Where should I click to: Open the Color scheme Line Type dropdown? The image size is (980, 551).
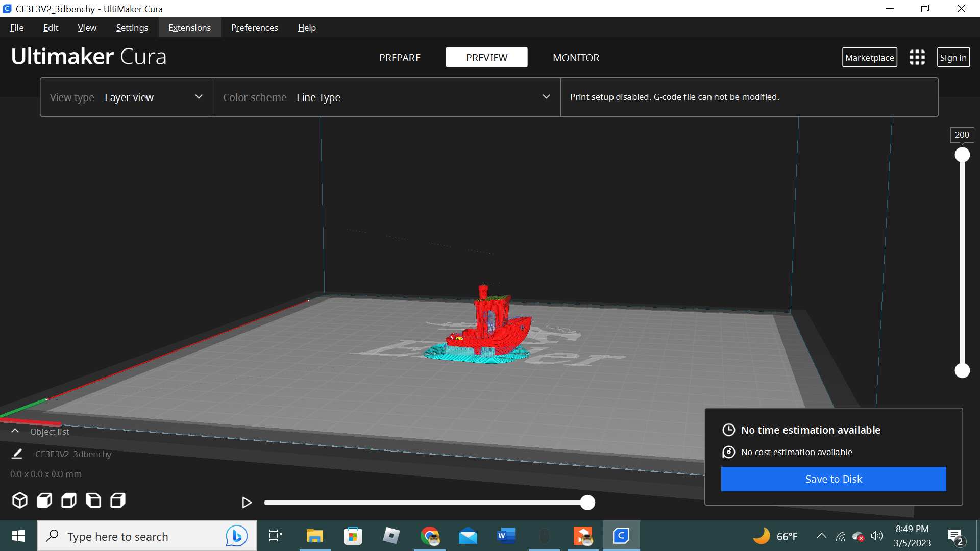coord(387,97)
